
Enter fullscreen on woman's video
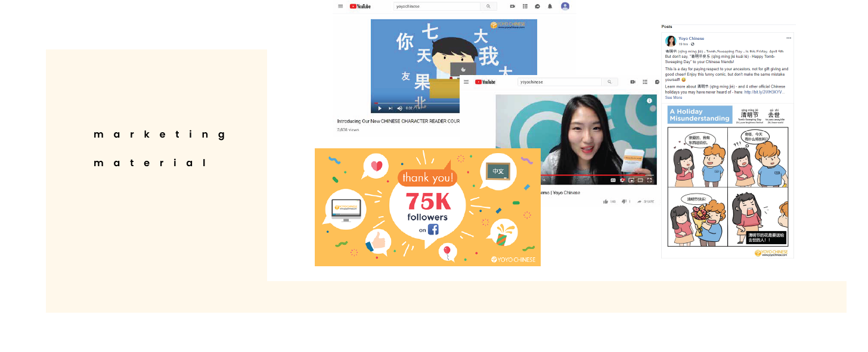pyautogui.click(x=649, y=180)
